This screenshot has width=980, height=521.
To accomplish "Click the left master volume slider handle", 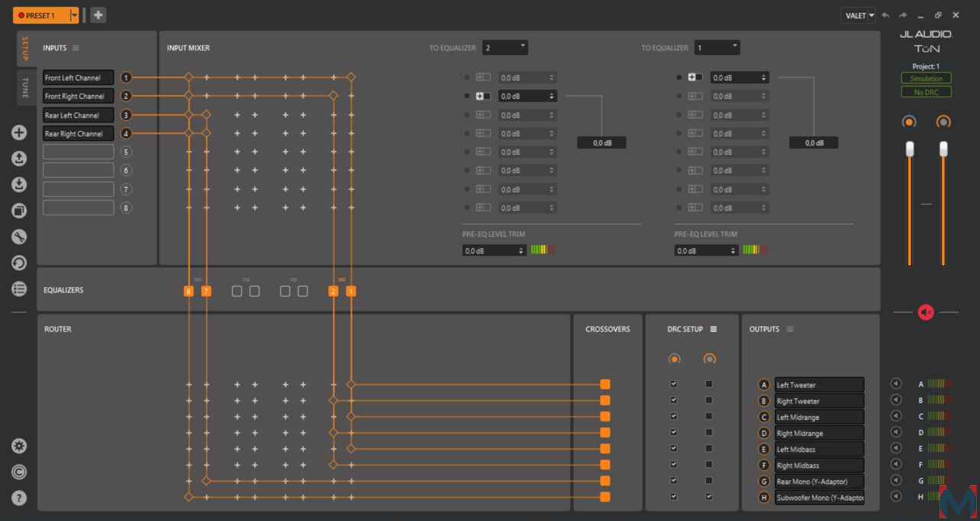I will click(x=910, y=149).
